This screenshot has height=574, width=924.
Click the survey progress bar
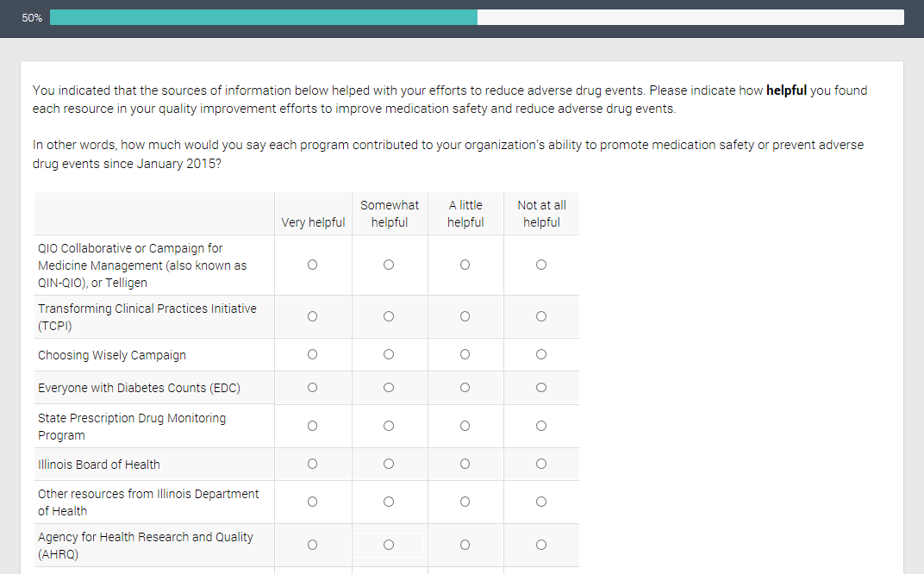[x=476, y=17]
